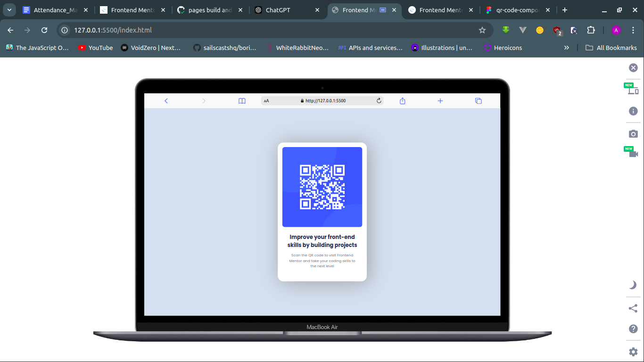Close the ChatGPT tab
The image size is (644, 362).
(x=317, y=10)
